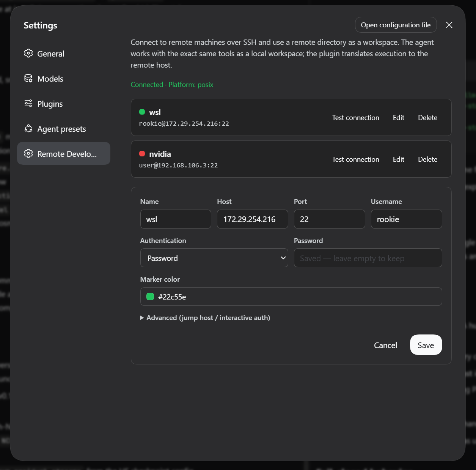Select the Remote Develo... settings section
Screen dimensions: 476x470
[64, 153]
